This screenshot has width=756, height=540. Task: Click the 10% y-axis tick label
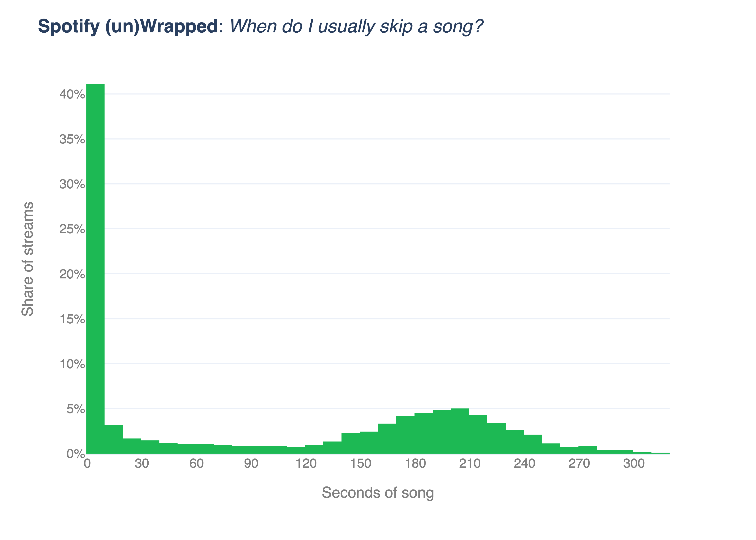click(72, 364)
